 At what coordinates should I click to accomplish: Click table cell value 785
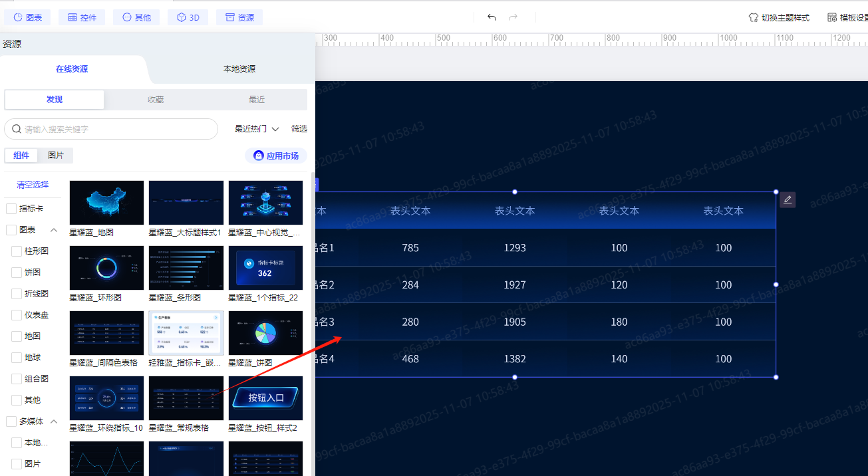pos(410,248)
